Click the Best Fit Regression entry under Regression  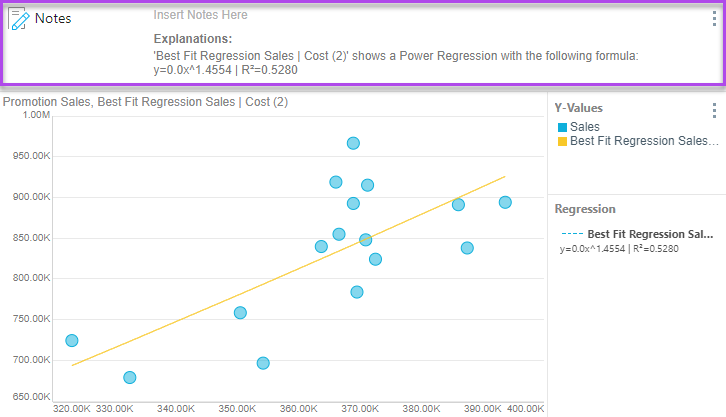click(x=650, y=234)
